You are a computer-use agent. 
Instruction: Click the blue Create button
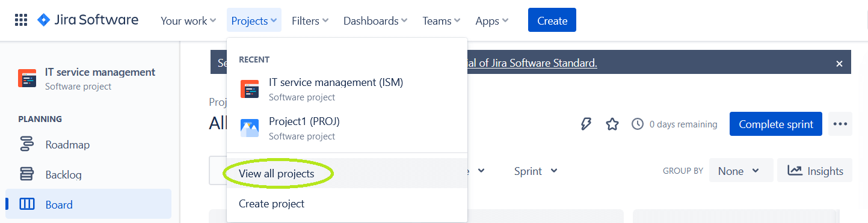click(x=552, y=20)
